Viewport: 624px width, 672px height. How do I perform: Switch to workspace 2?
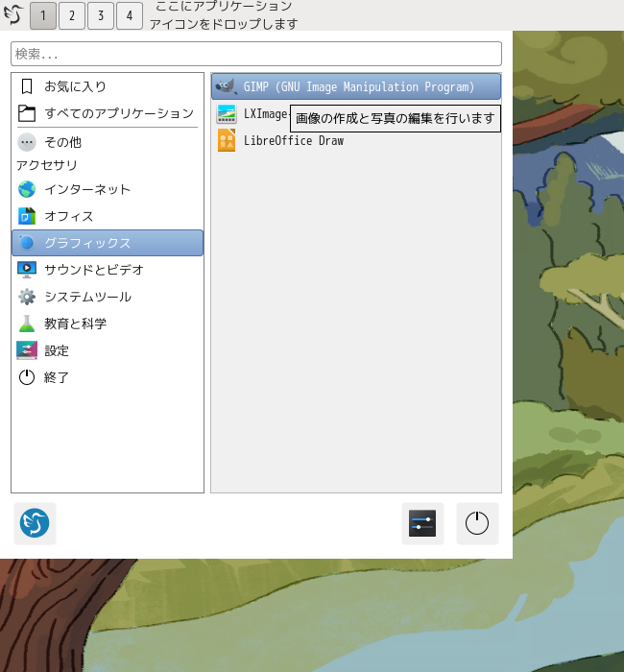[x=72, y=16]
